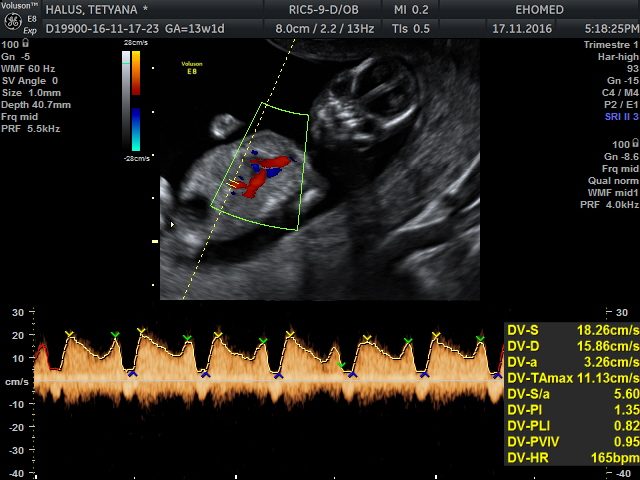Click the blue SRI II 3 label
640x480 pixels.
(622, 117)
